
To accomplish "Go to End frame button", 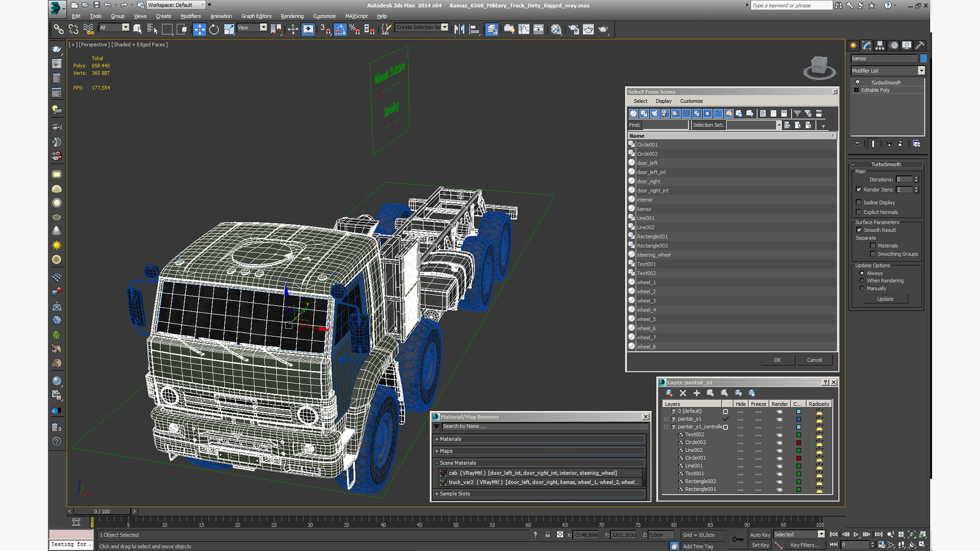I will click(x=878, y=535).
